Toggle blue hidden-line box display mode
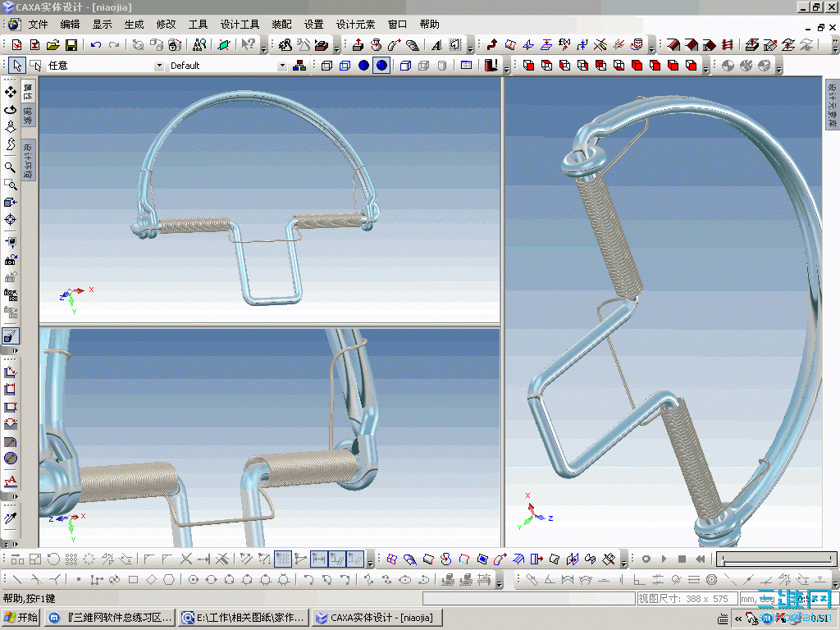This screenshot has height=630, width=840. 345,66
